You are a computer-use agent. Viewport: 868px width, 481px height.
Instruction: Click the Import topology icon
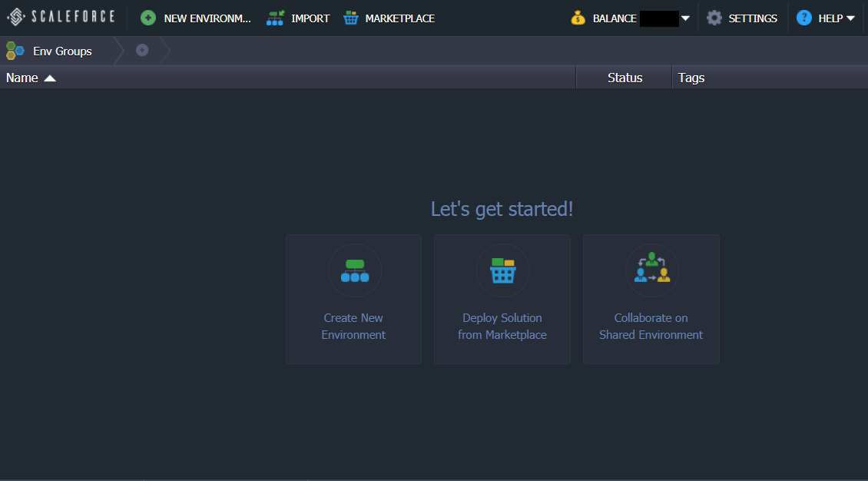pyautogui.click(x=275, y=18)
